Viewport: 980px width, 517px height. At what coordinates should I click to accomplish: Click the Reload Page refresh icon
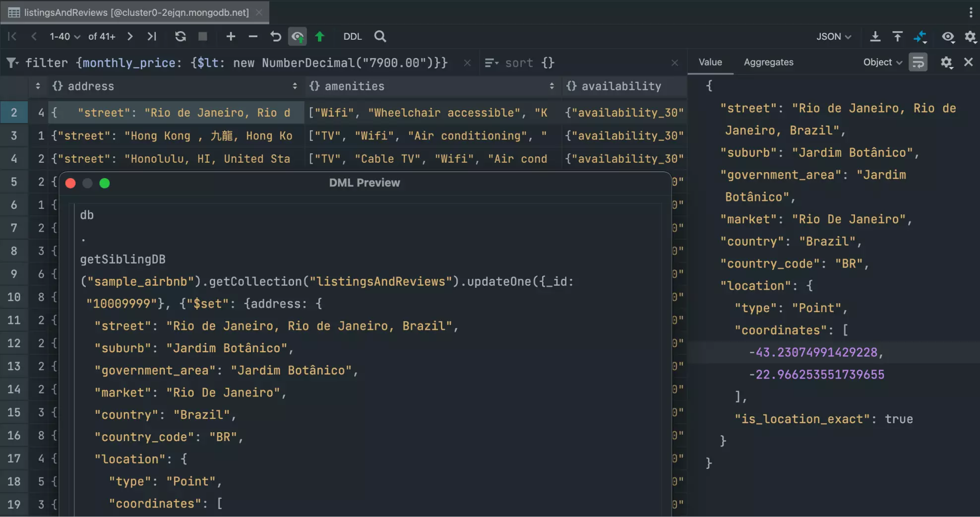(181, 36)
